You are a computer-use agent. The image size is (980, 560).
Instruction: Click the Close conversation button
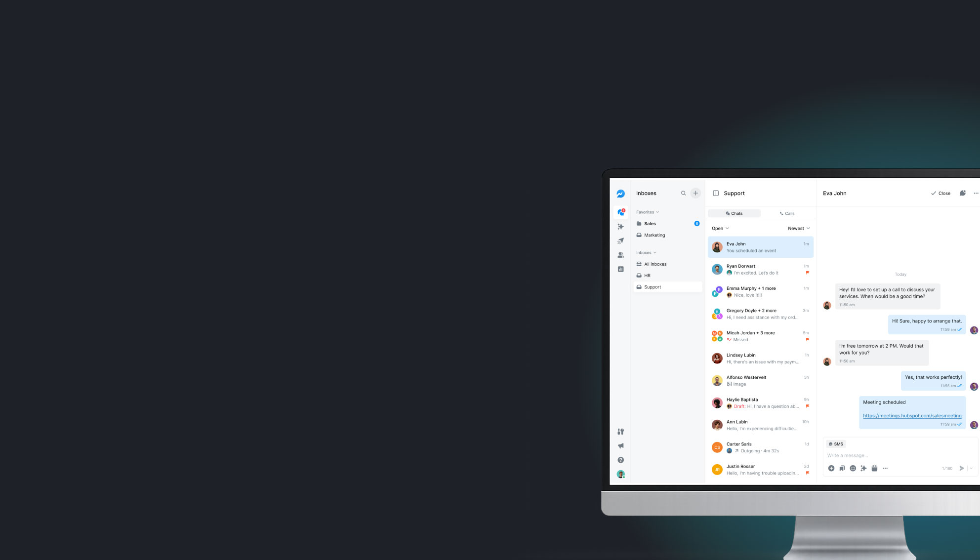[x=940, y=194]
